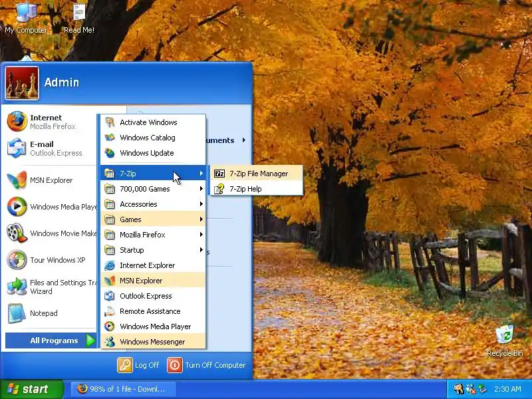The width and height of the screenshot is (532, 399).
Task: Expand the 700,000 Games submenu arrow
Action: (x=201, y=189)
